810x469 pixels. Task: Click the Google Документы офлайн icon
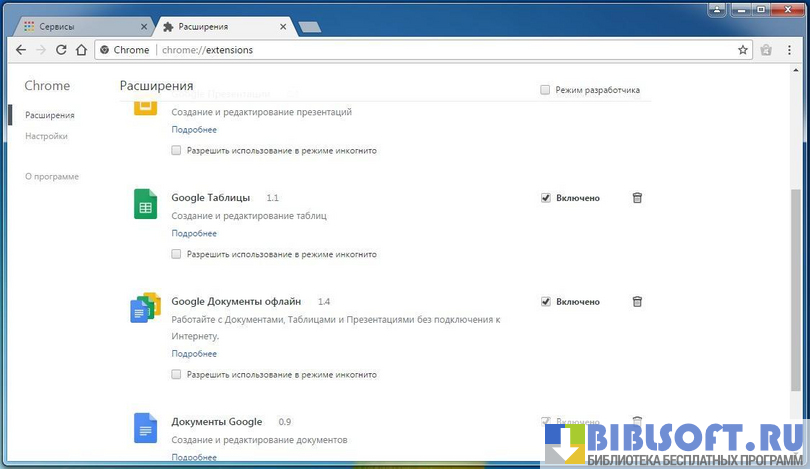[x=145, y=308]
